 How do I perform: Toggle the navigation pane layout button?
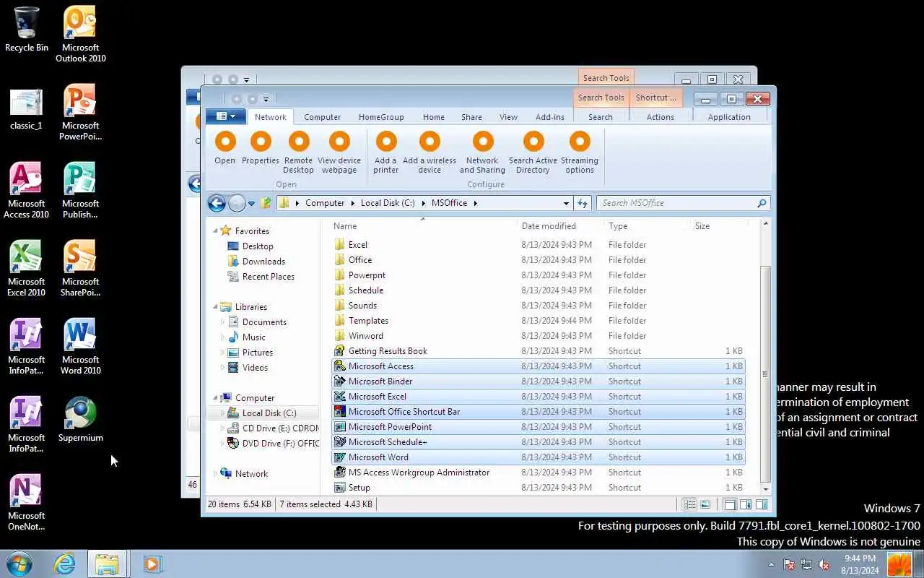point(730,504)
